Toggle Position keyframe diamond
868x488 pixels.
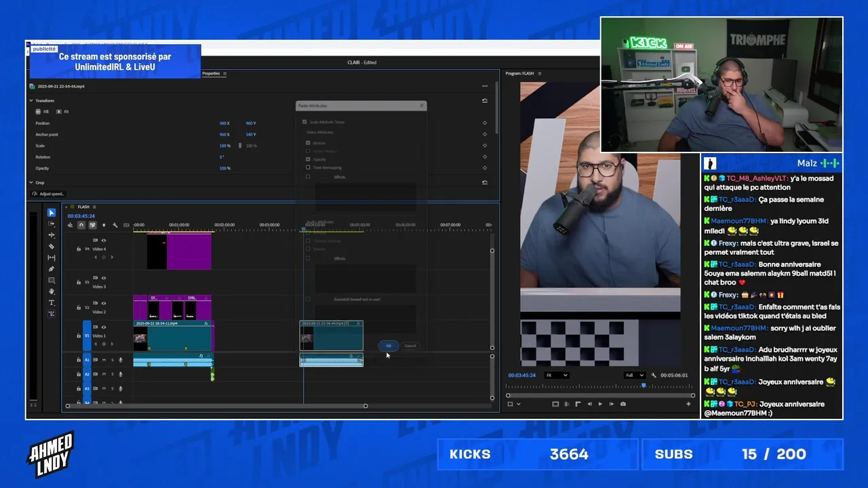point(485,123)
